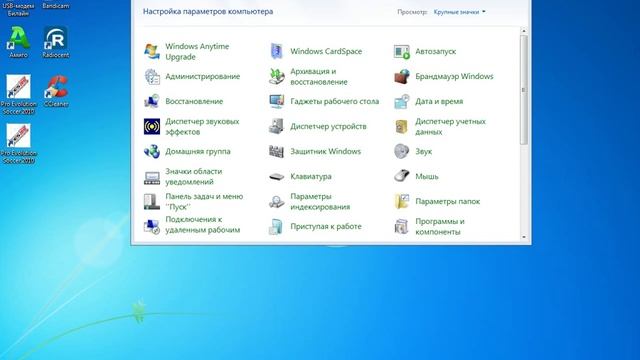640x360 pixels.
Task: Open the Значки области уведомлений icon
Action: pos(152,177)
